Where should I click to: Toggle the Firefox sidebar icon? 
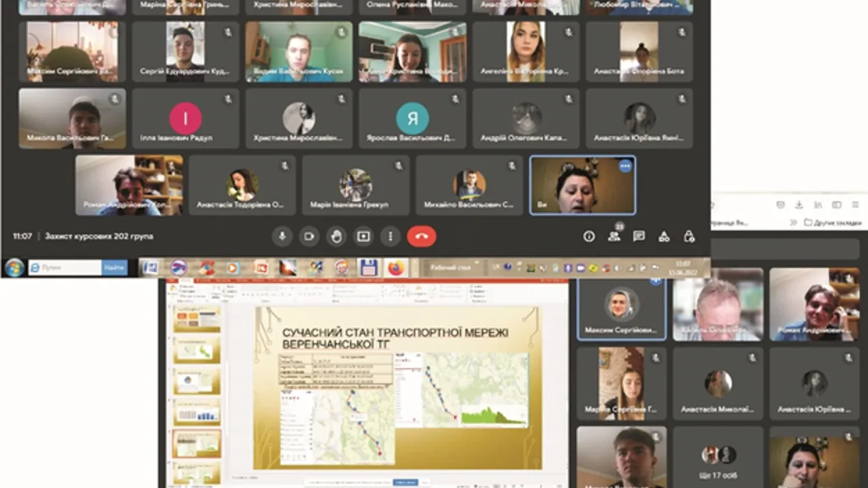[836, 204]
